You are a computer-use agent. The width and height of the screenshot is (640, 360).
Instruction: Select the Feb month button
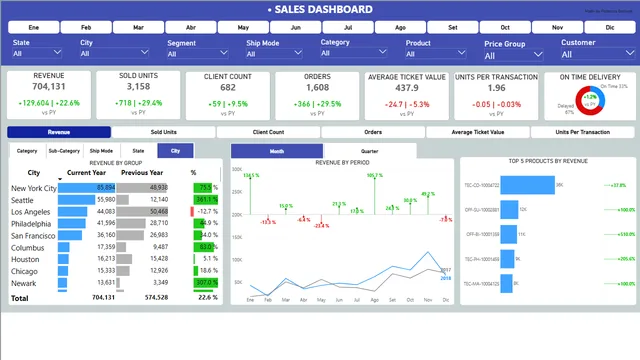click(86, 27)
